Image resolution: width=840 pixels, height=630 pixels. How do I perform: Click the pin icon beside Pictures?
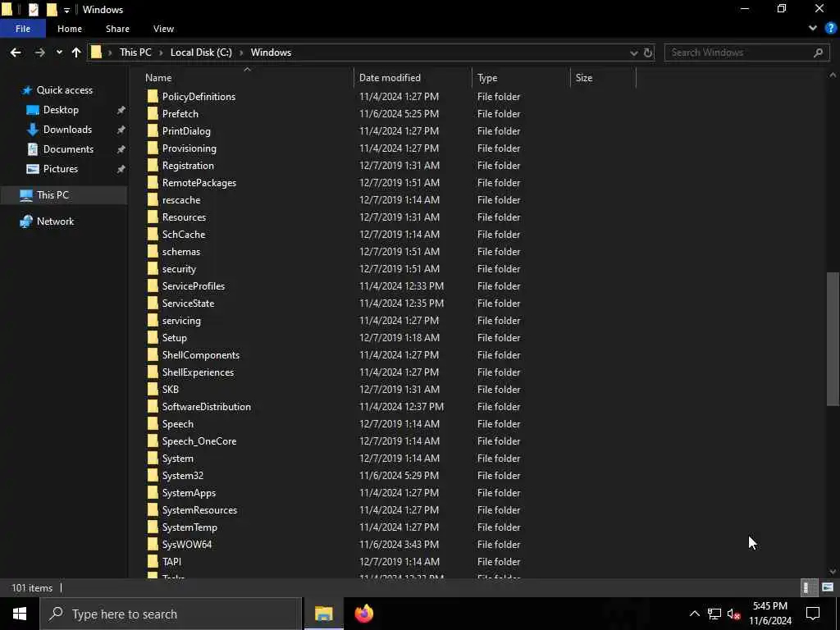121,169
